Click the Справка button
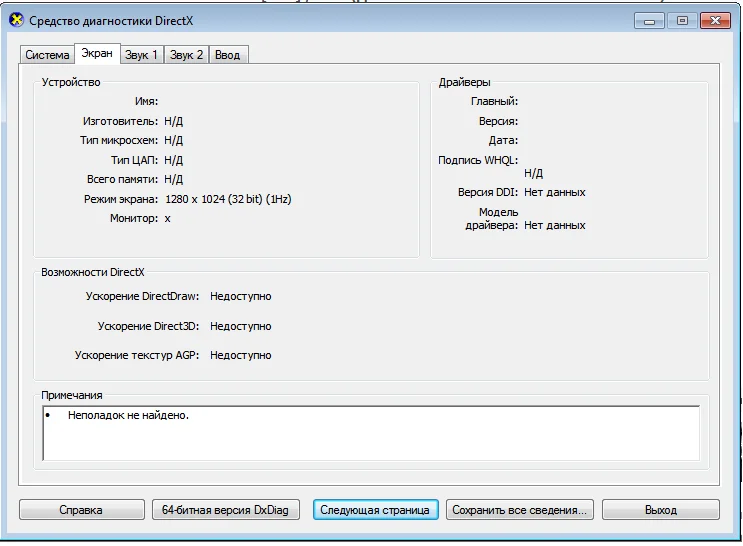743x546 pixels. (82, 510)
